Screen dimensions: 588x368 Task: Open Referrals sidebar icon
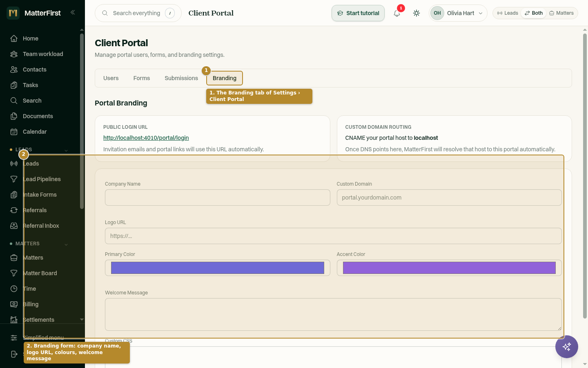14,210
